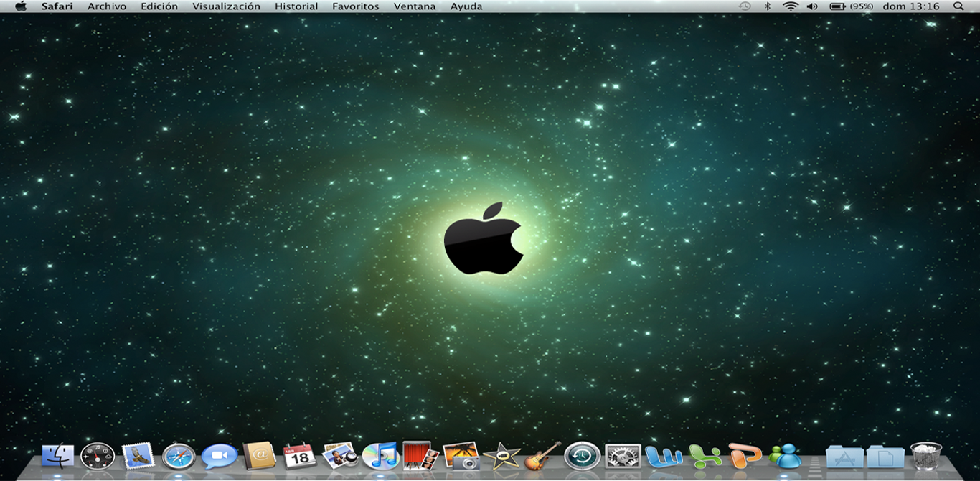Open Finder from the Dock
980x481 pixels.
(x=57, y=456)
